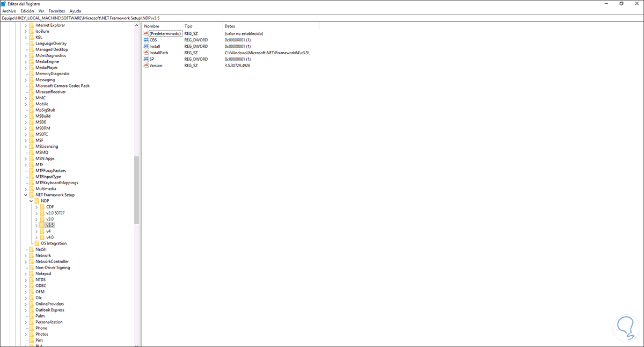The height and width of the screenshot is (347, 644).
Task: Click the NET Framework Setup folder icon
Action: pos(31,195)
